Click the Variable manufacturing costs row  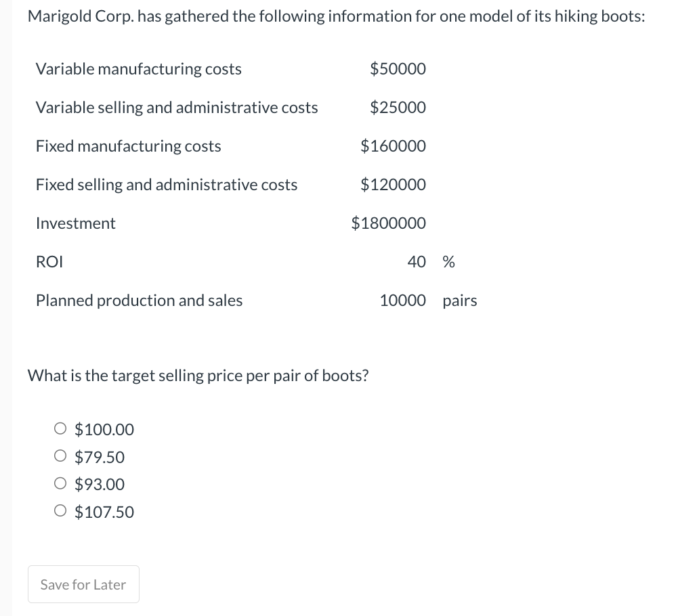[x=138, y=68]
